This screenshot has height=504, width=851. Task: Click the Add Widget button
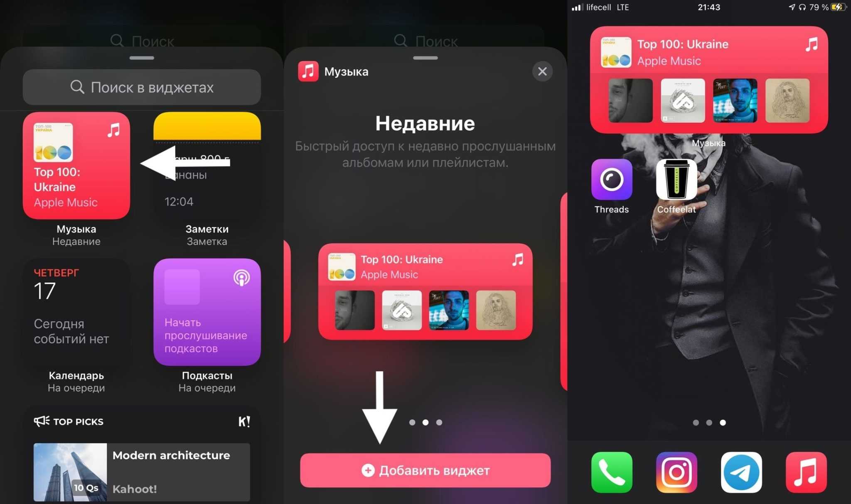point(426,469)
